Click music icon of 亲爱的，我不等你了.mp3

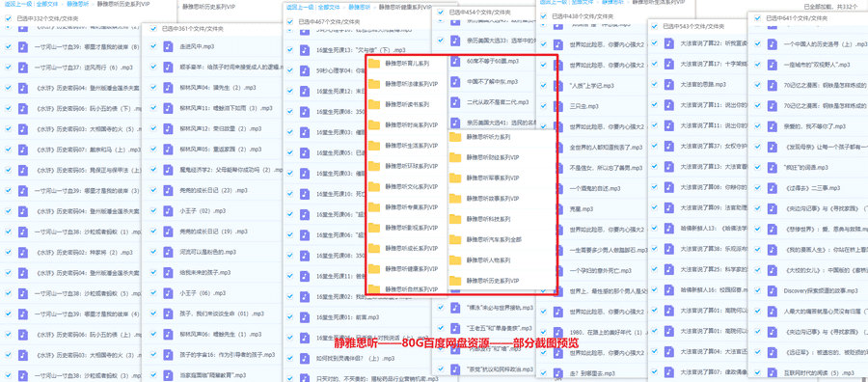point(773,126)
